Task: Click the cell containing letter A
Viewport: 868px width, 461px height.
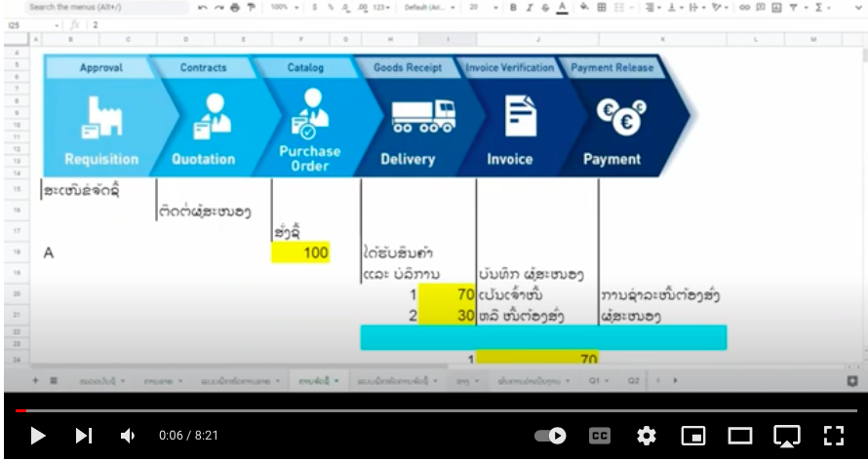Action: (x=49, y=252)
